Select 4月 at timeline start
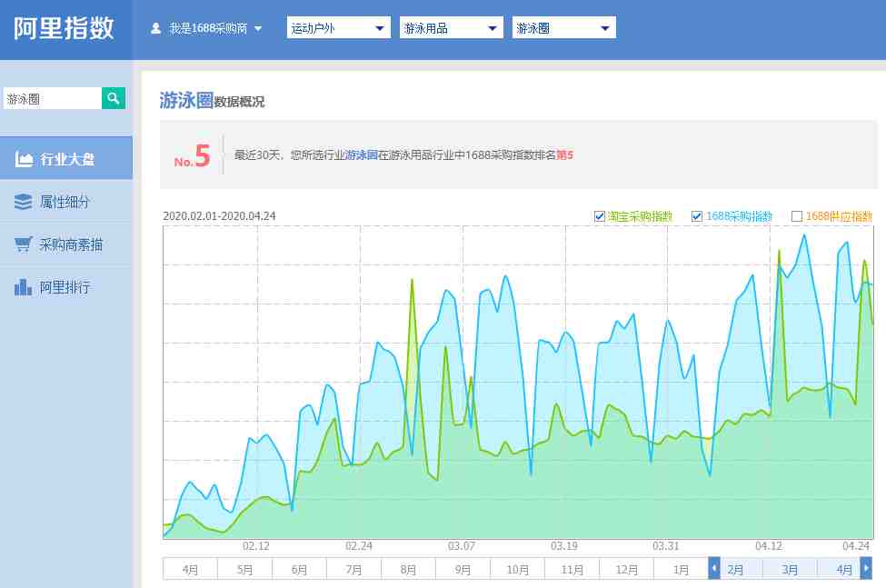The image size is (886, 588). (190, 569)
